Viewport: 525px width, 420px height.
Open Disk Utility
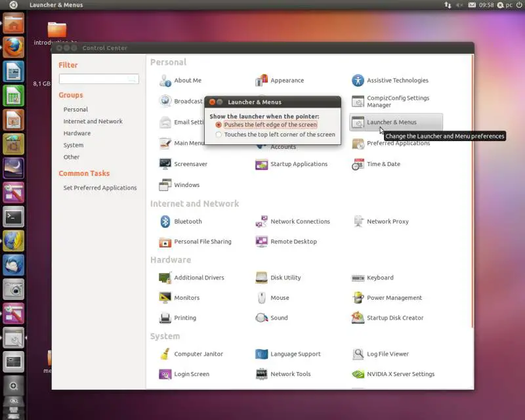(x=278, y=278)
